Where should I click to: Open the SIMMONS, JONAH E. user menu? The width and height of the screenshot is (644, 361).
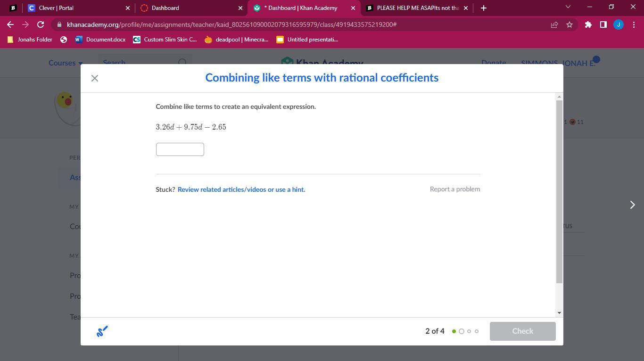pyautogui.click(x=558, y=63)
